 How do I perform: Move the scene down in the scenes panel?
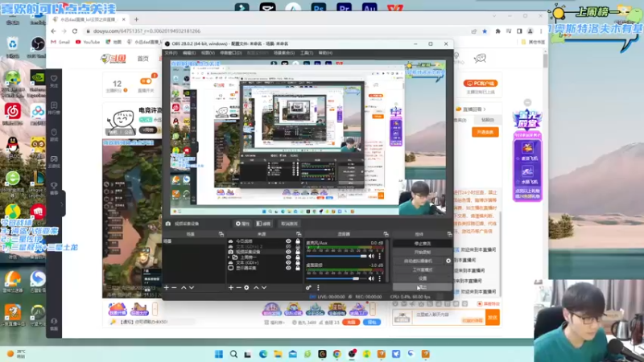(x=192, y=288)
